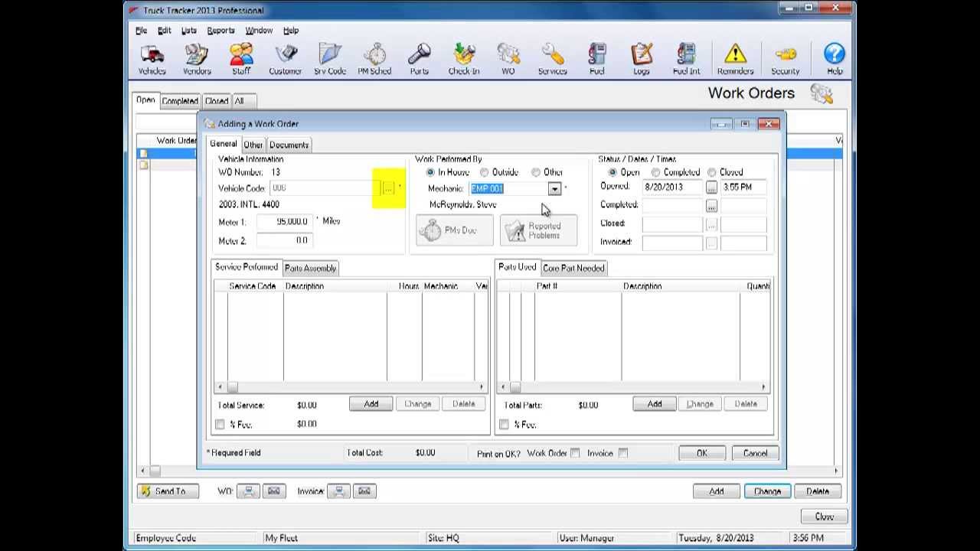Select the Outside radio button
This screenshot has width=980, height=551.
(x=484, y=172)
